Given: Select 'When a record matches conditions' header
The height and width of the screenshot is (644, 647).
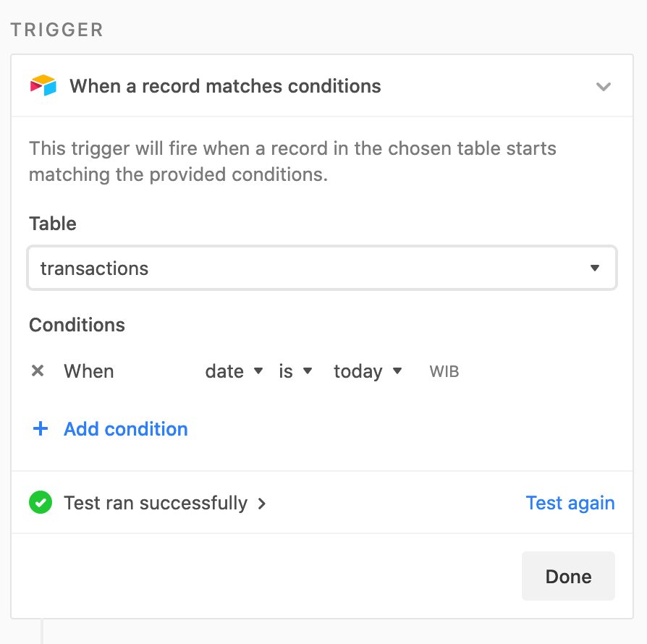Looking at the screenshot, I should [225, 86].
